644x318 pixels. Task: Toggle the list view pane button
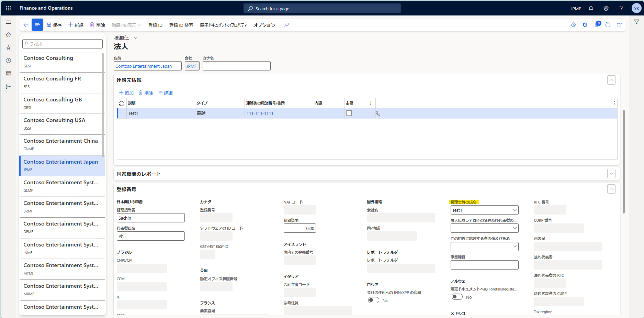(37, 25)
